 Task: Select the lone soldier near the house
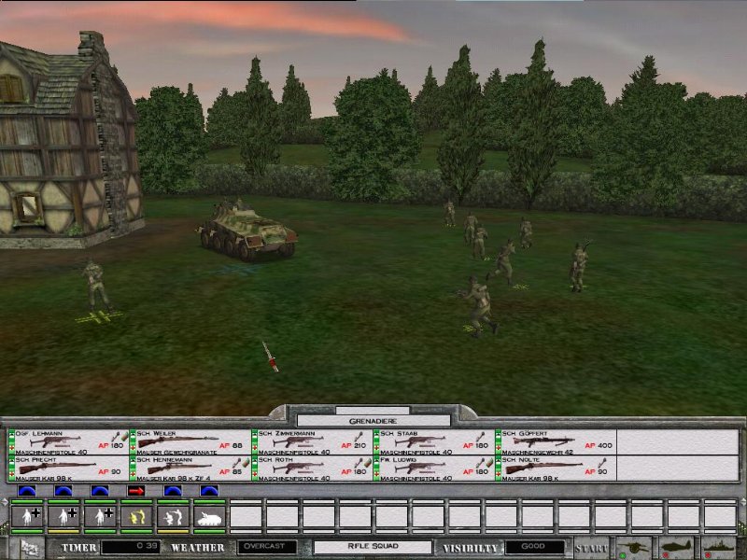point(96,287)
